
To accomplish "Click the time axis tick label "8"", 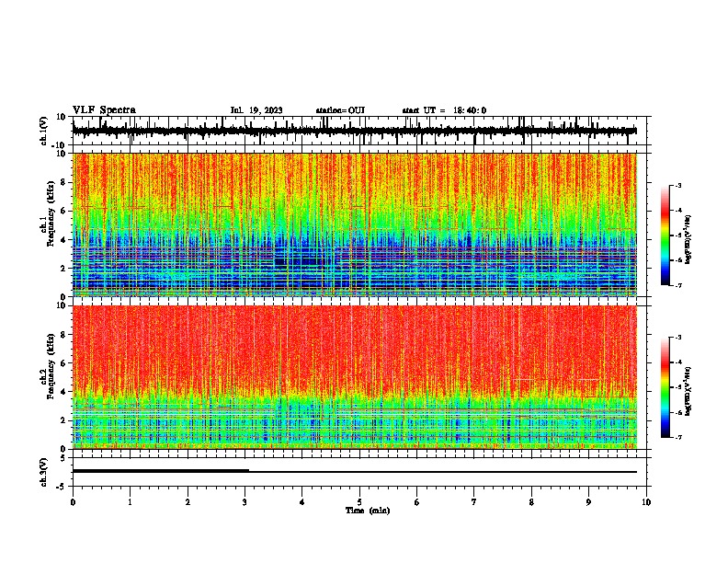I will coord(531,502).
